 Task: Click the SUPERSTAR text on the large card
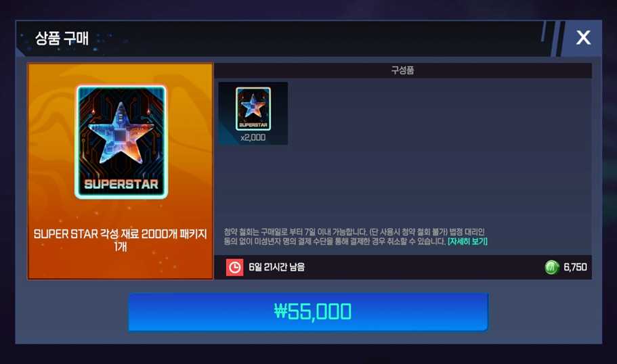point(121,184)
